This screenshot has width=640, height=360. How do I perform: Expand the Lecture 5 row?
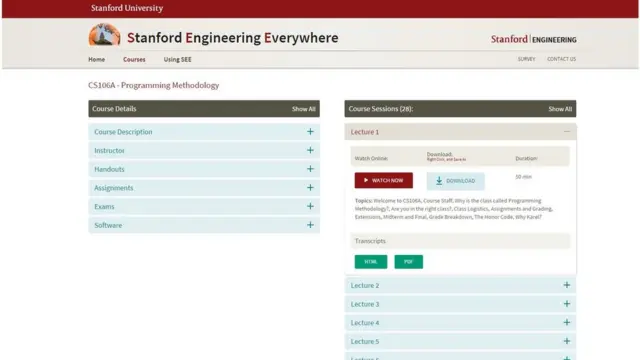pyautogui.click(x=460, y=341)
